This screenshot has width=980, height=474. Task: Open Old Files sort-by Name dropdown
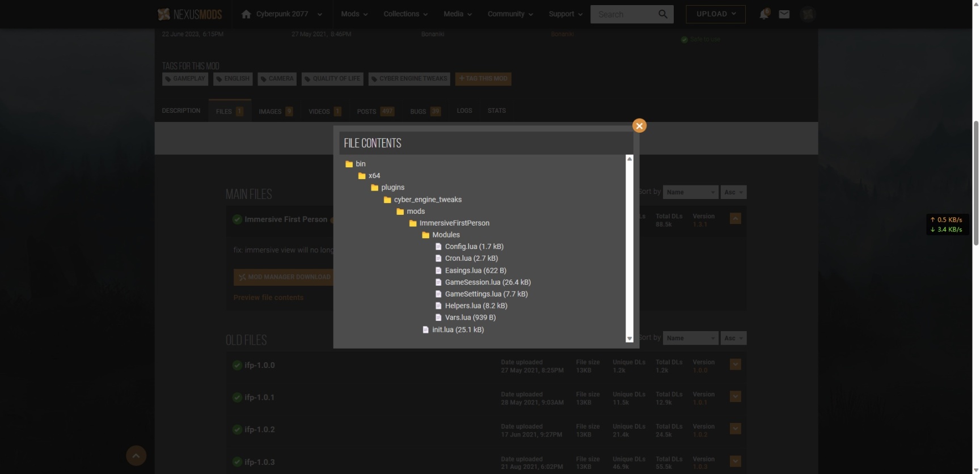[x=691, y=338]
